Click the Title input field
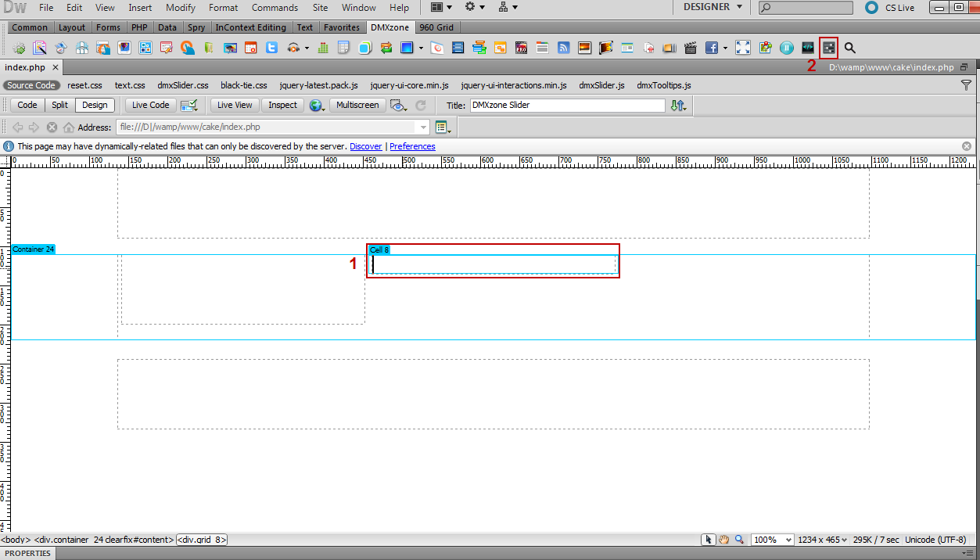The image size is (980, 560). click(568, 105)
